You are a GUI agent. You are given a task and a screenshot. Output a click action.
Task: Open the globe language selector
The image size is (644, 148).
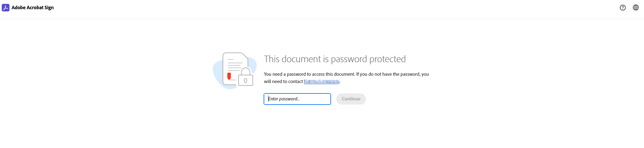[x=636, y=8]
